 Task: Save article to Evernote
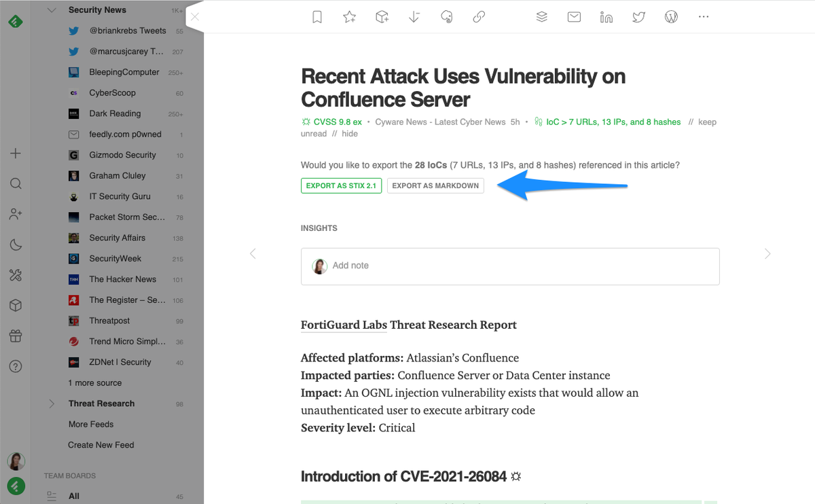[447, 17]
